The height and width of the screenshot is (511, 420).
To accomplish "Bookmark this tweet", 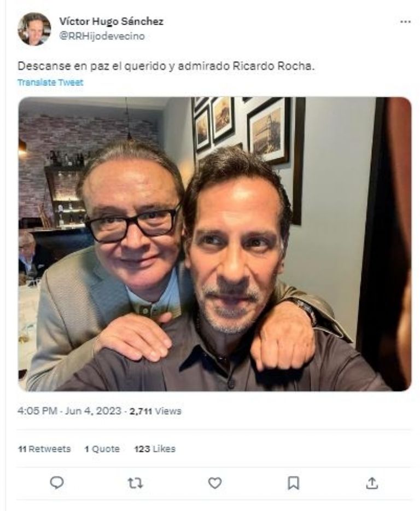I will tap(294, 482).
